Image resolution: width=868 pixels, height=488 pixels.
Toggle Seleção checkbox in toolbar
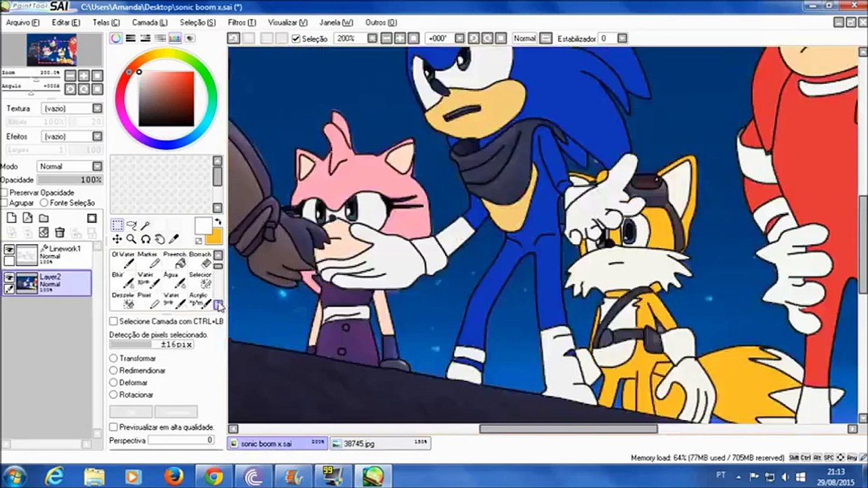coord(296,39)
